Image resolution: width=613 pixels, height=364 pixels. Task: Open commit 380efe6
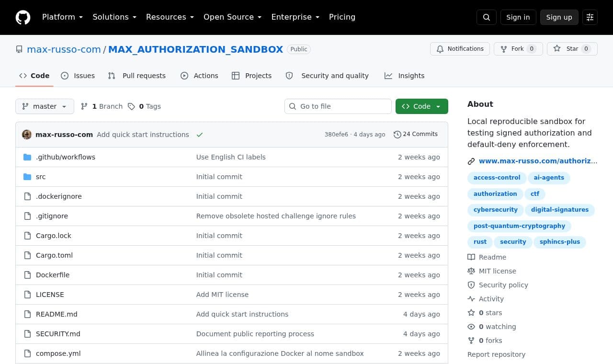336,135
